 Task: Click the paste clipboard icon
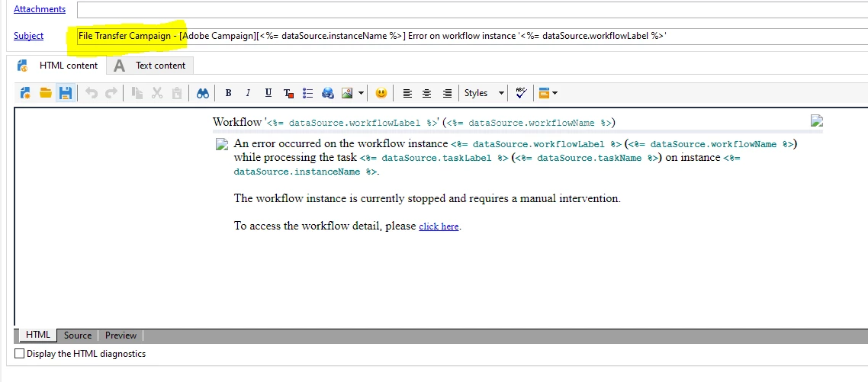(177, 93)
